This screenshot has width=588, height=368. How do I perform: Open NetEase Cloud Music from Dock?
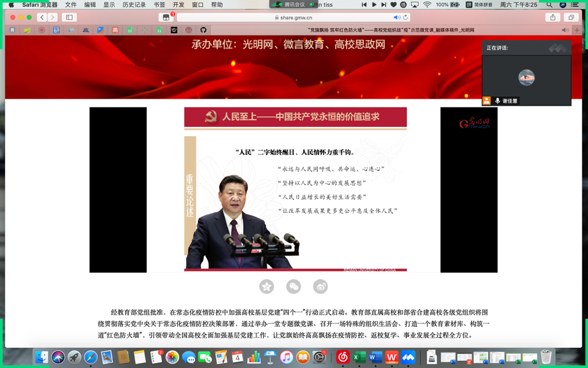tap(342, 357)
